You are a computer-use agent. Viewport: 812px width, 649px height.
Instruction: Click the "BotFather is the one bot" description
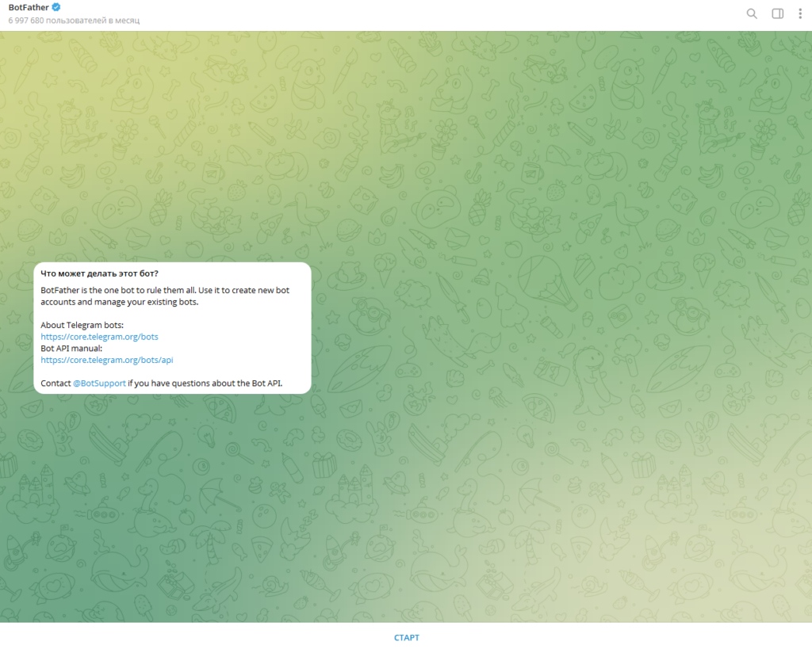click(x=165, y=296)
